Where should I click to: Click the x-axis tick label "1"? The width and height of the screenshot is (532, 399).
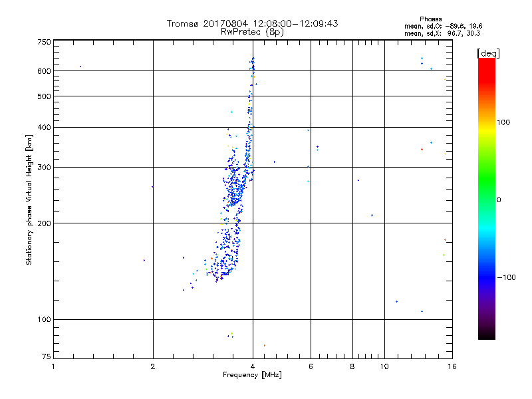point(53,366)
